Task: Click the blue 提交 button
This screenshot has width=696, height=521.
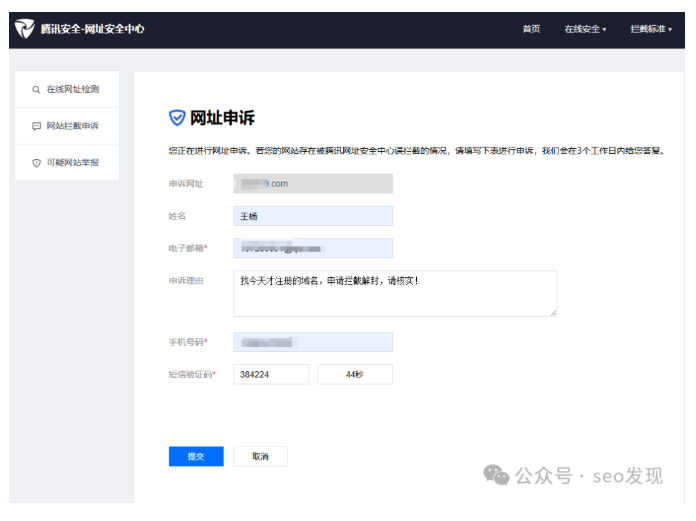Action: pos(196,456)
